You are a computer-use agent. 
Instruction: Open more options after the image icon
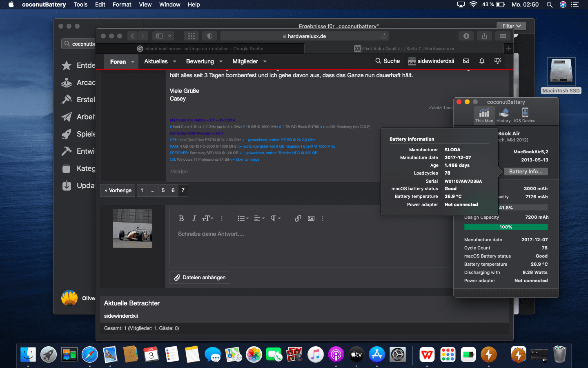point(323,218)
